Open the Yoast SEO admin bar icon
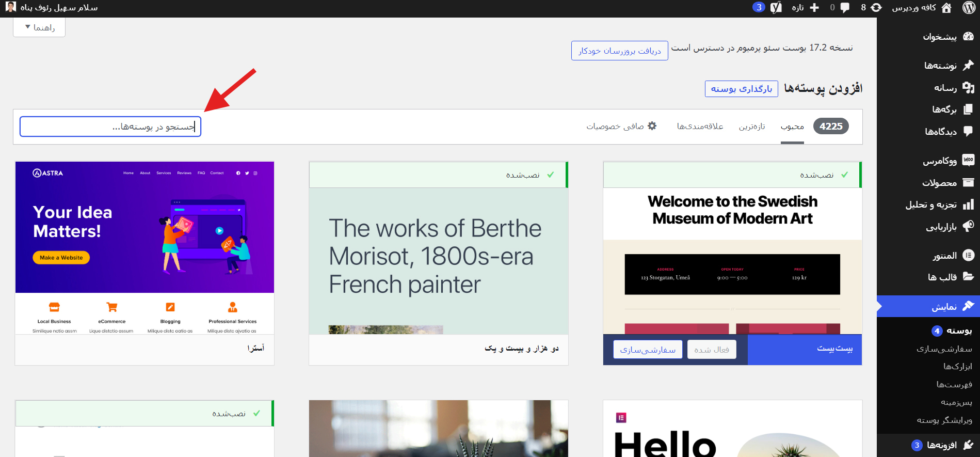The image size is (980, 457). pyautogui.click(x=776, y=8)
